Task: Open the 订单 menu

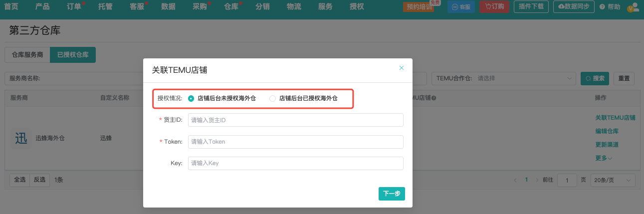Action: point(74,6)
